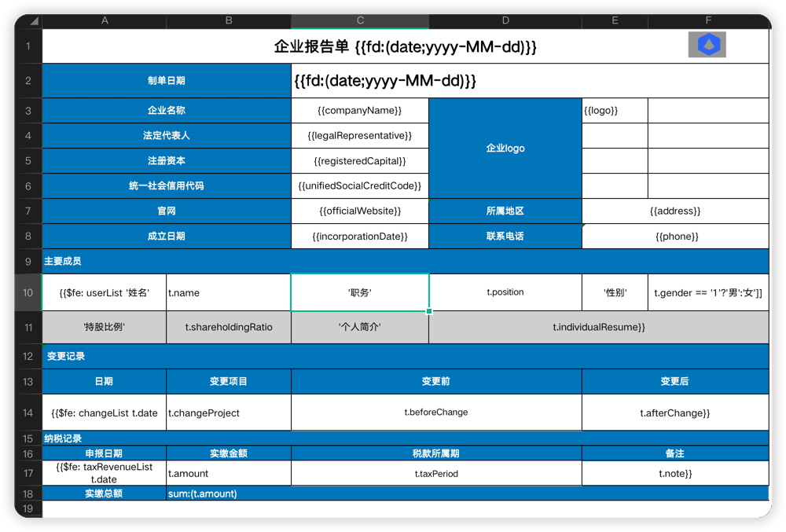Select column A header

pyautogui.click(x=105, y=21)
